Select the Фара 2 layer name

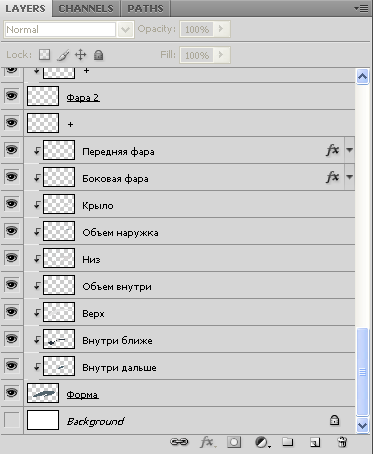pyautogui.click(x=83, y=98)
